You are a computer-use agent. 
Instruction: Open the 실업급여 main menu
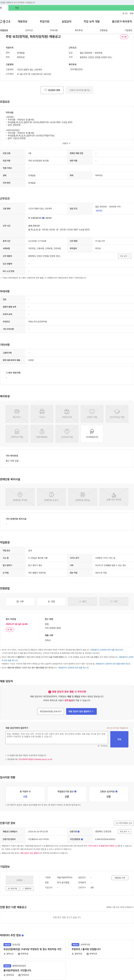click(x=66, y=22)
